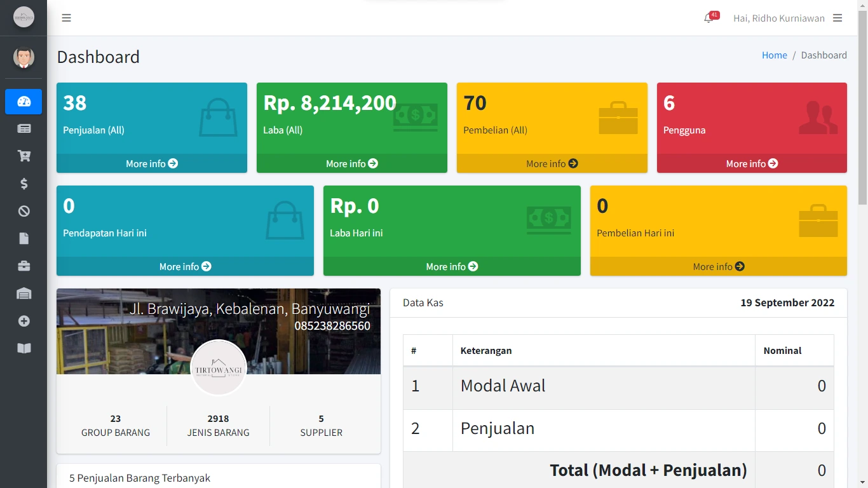Click the open book sidebar icon
The image size is (868, 488).
pyautogui.click(x=24, y=348)
